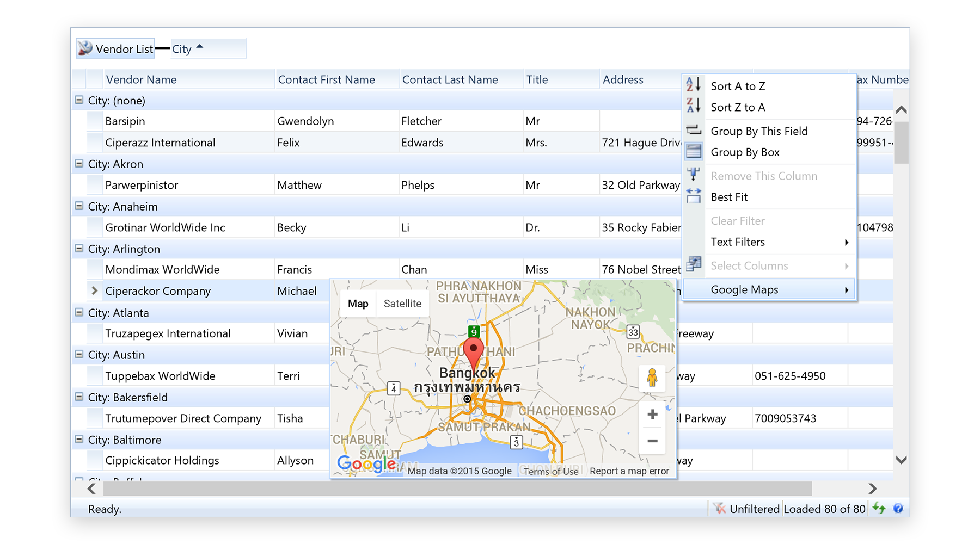Image resolution: width=980 pixels, height=544 pixels.
Task: Choose Group By This Field
Action: (759, 131)
